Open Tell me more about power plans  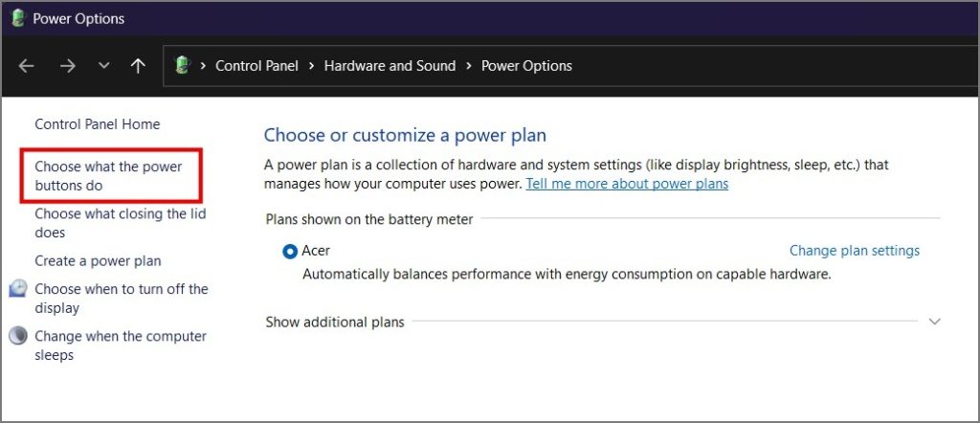point(627,183)
